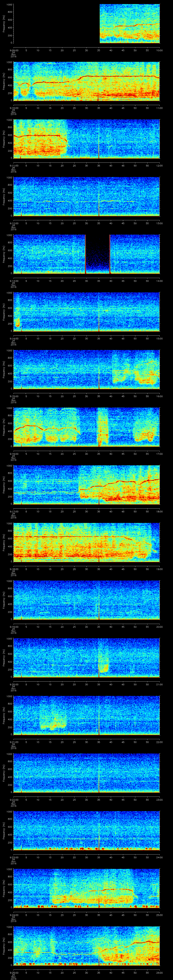Select the 9:24:00 spectrogram panel
Image resolution: width=173 pixels, height=980 pixels.
tap(86, 888)
